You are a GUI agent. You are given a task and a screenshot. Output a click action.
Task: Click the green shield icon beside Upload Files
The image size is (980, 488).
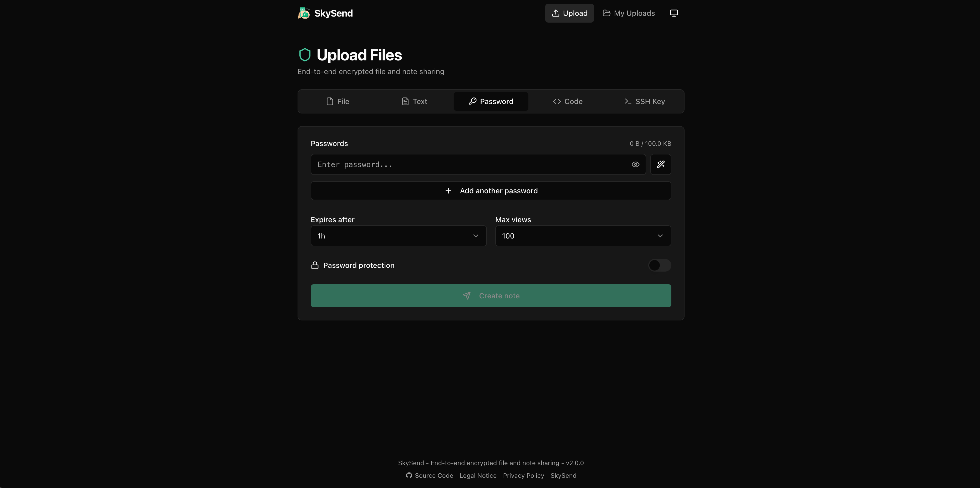305,55
